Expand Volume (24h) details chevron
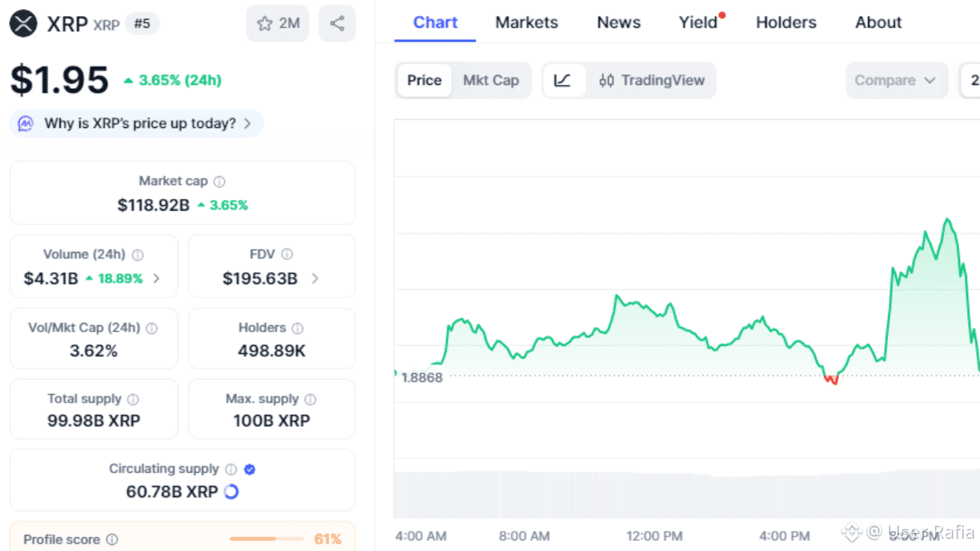This screenshot has height=551, width=980. (157, 279)
